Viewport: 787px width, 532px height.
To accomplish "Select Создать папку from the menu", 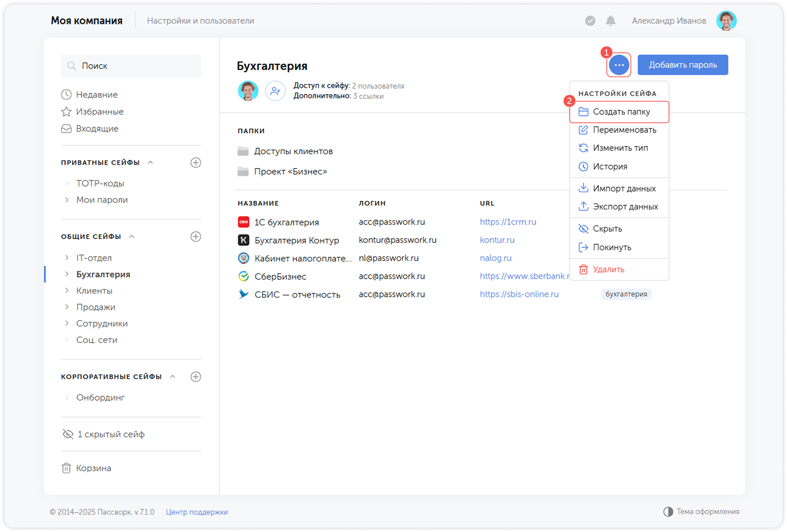I will (621, 112).
